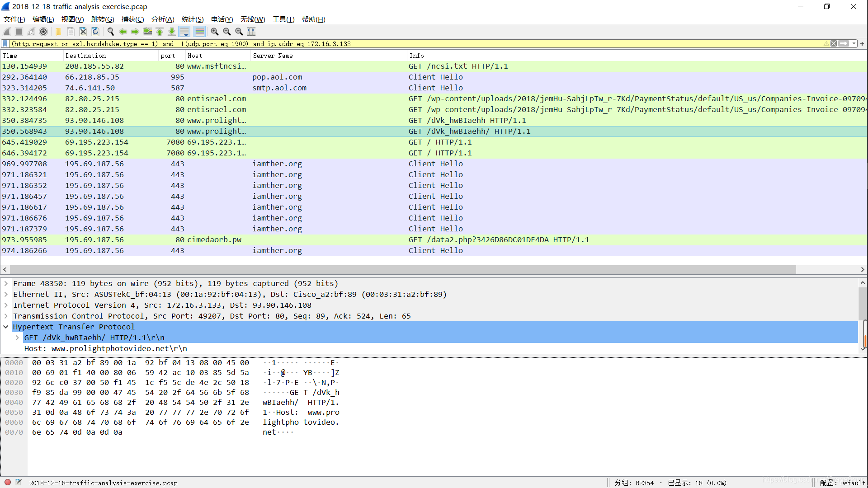Click the reload capture file icon
The height and width of the screenshot is (488, 868).
coord(95,32)
